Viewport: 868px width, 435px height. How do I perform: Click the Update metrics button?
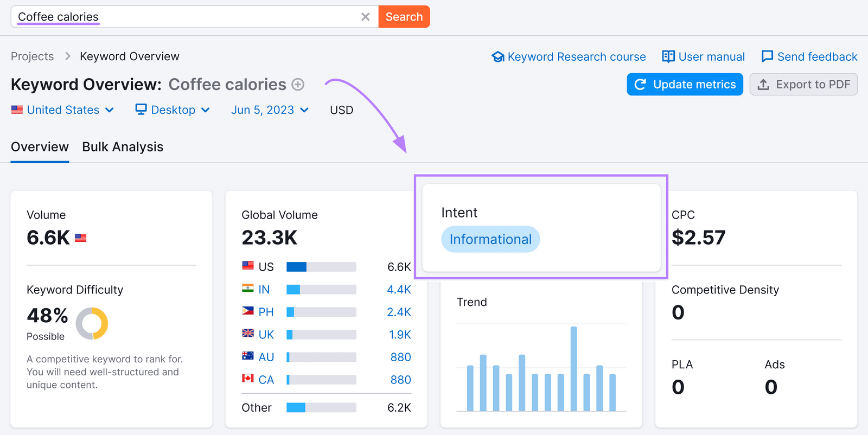point(685,85)
